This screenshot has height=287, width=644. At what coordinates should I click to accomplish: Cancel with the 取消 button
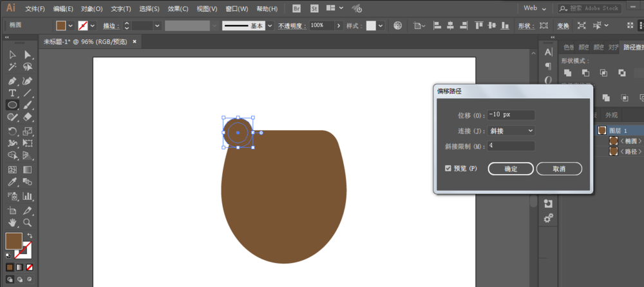[559, 169]
